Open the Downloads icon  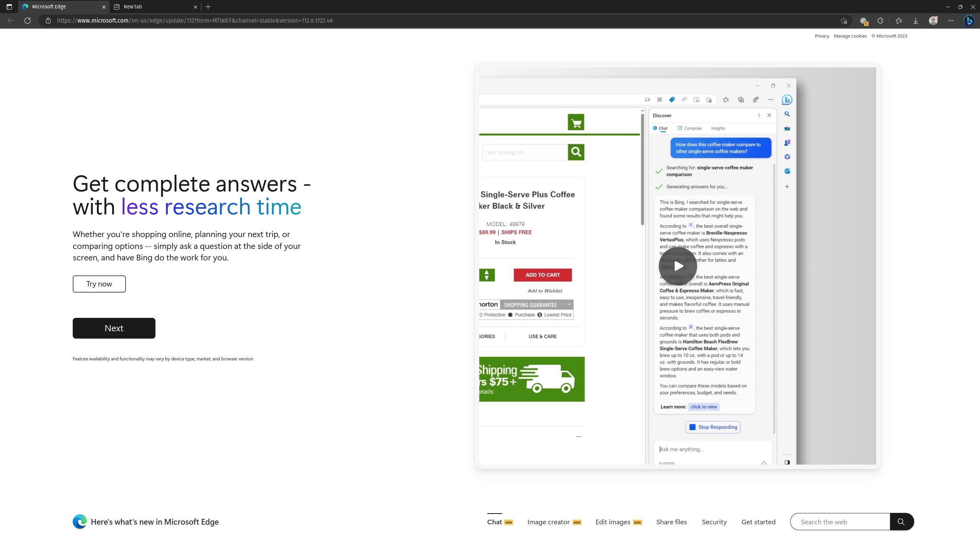pos(916,21)
